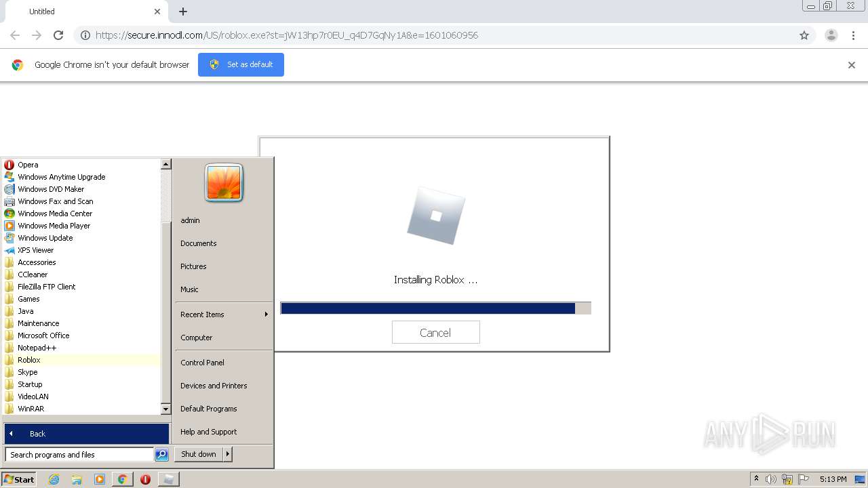
Task: Open Pictures from Start menu
Action: point(224,266)
